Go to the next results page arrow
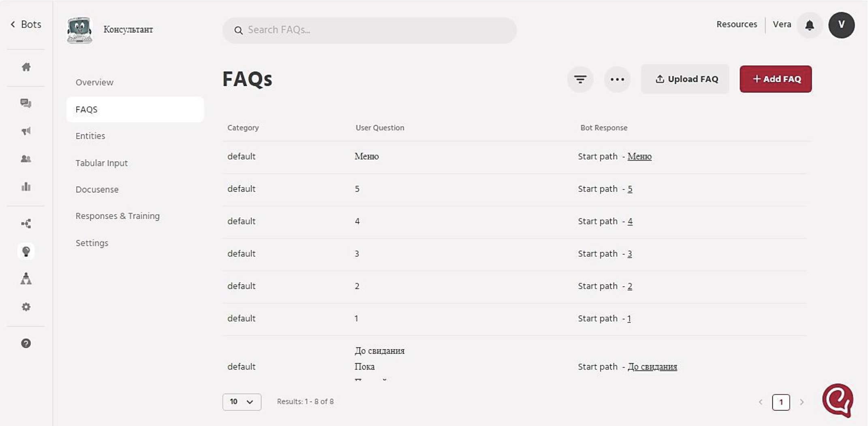This screenshot has height=426, width=868. [x=802, y=402]
